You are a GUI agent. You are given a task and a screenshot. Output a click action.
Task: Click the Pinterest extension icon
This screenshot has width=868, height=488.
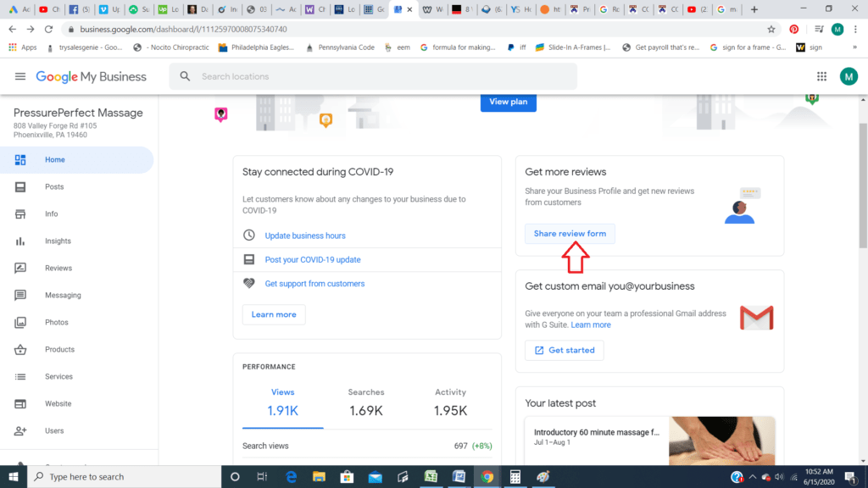tap(793, 30)
